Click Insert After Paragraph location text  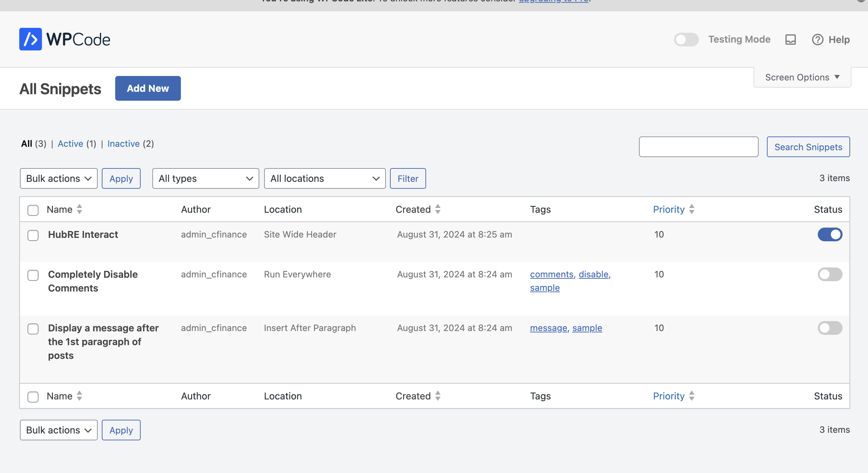pyautogui.click(x=310, y=328)
